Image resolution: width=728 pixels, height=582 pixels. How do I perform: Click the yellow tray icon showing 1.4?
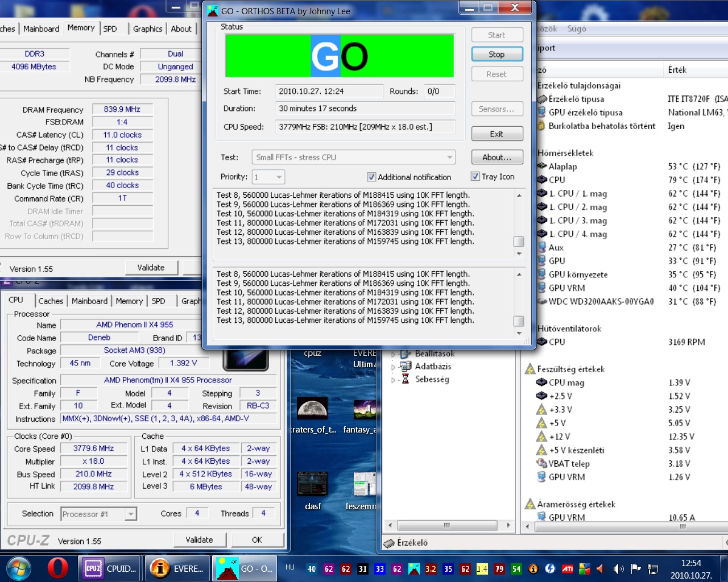(x=482, y=568)
